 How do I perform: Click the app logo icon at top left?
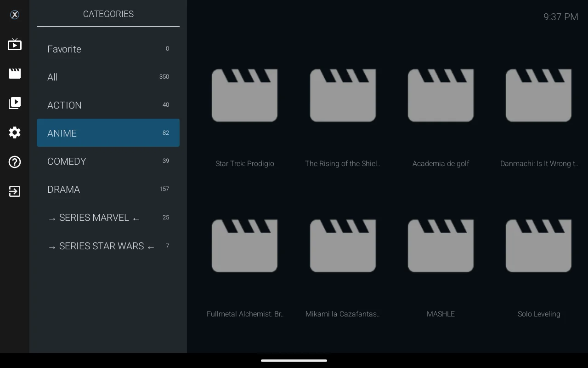click(15, 15)
